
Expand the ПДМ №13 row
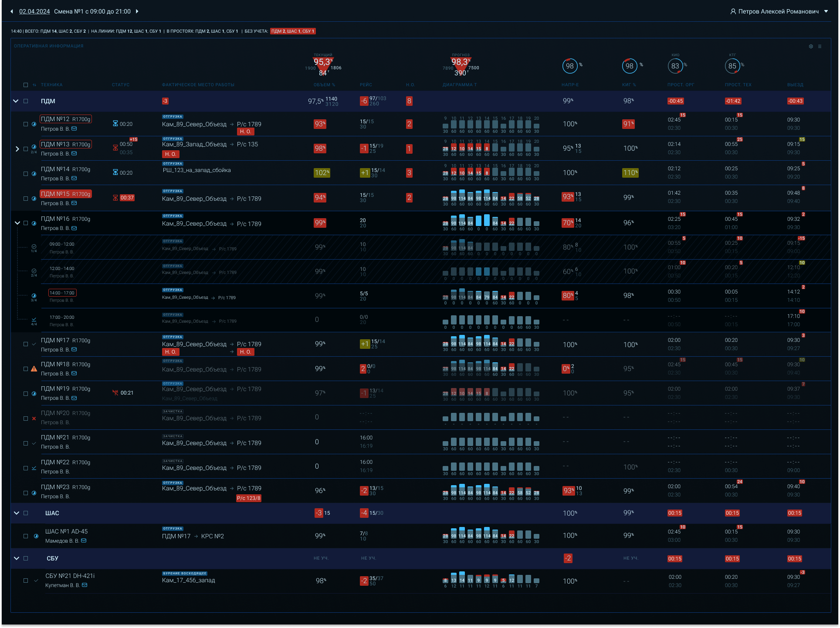pos(17,149)
